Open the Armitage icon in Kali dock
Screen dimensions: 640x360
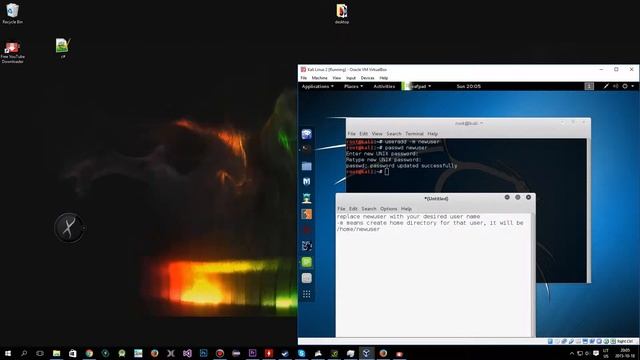pos(307,198)
